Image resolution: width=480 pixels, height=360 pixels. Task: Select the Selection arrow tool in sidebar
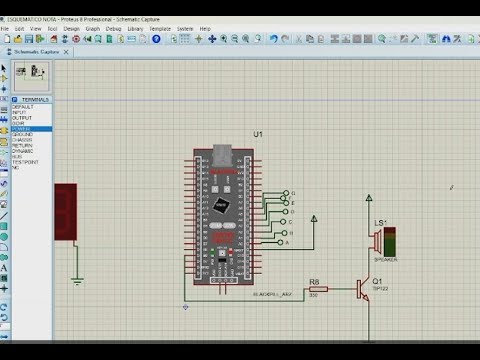4,68
